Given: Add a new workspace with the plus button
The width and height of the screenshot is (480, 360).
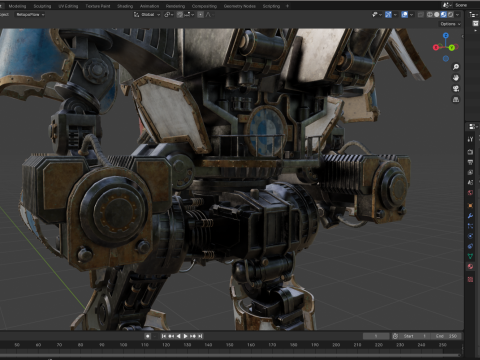Looking at the screenshot, I should (x=287, y=6).
